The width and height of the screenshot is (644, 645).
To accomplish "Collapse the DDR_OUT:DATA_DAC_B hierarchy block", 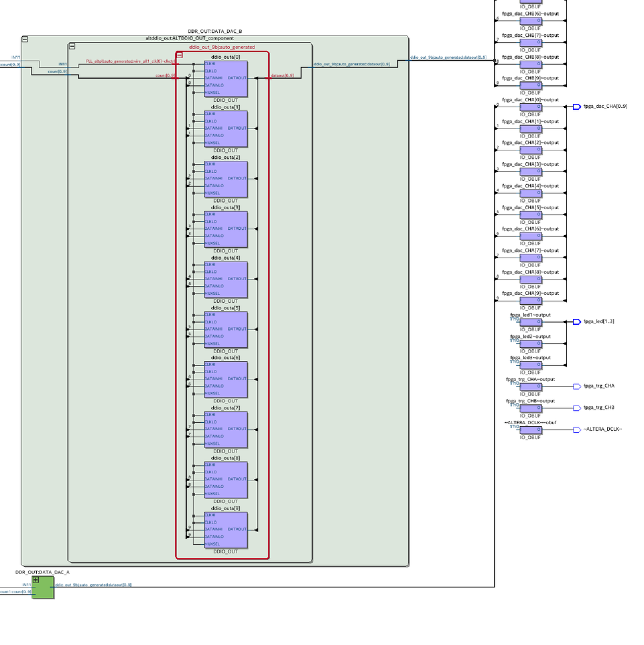I will [25, 39].
